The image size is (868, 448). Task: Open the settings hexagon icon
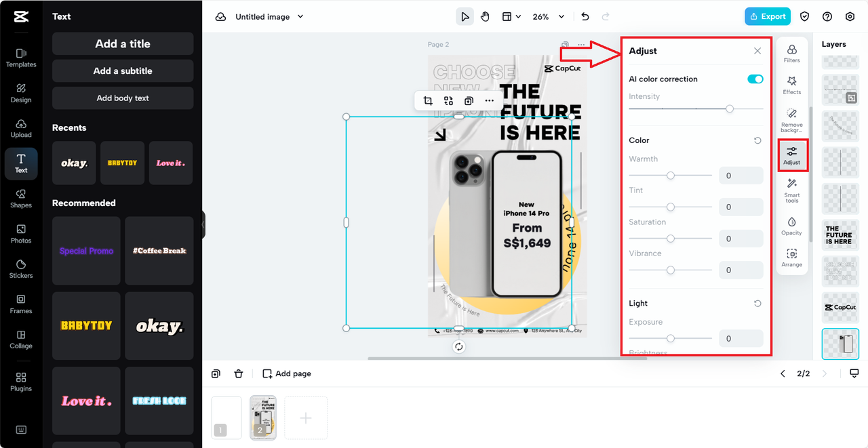[850, 17]
